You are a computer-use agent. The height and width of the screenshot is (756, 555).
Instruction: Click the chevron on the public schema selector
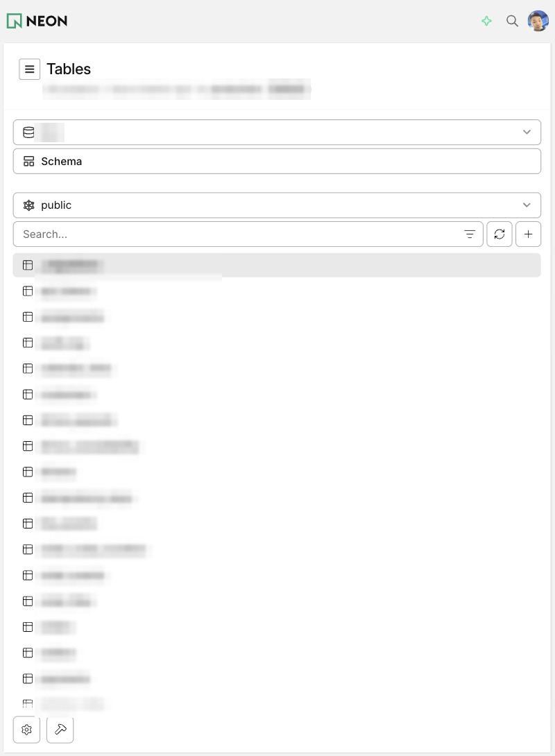(527, 205)
